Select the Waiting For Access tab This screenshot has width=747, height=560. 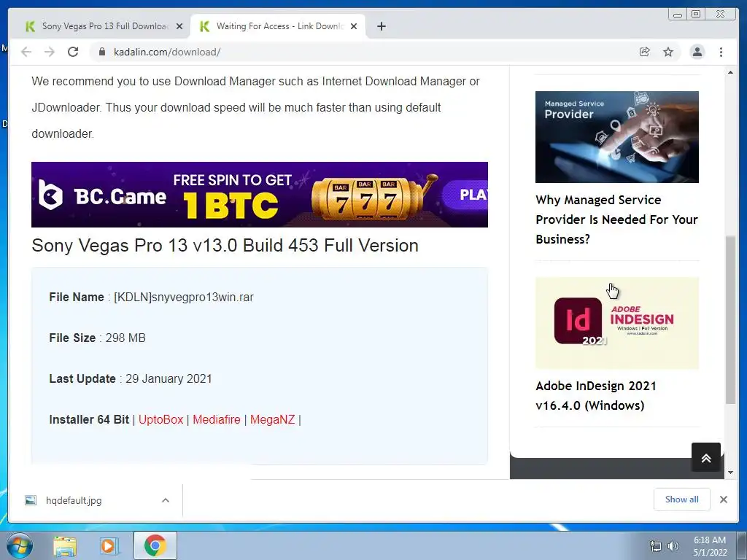pos(278,27)
